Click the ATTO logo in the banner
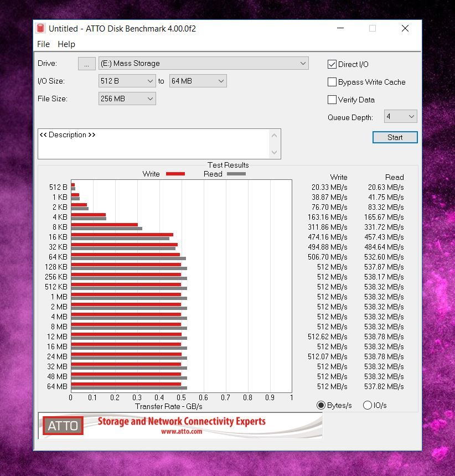 point(63,426)
